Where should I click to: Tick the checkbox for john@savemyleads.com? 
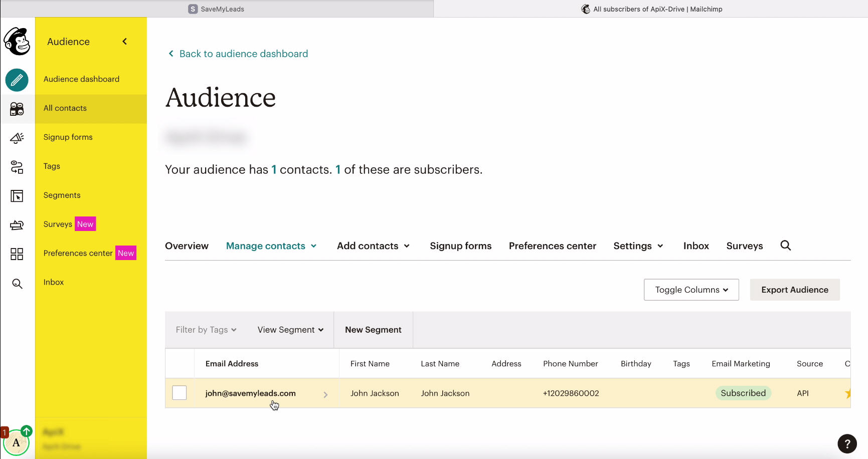coord(180,393)
